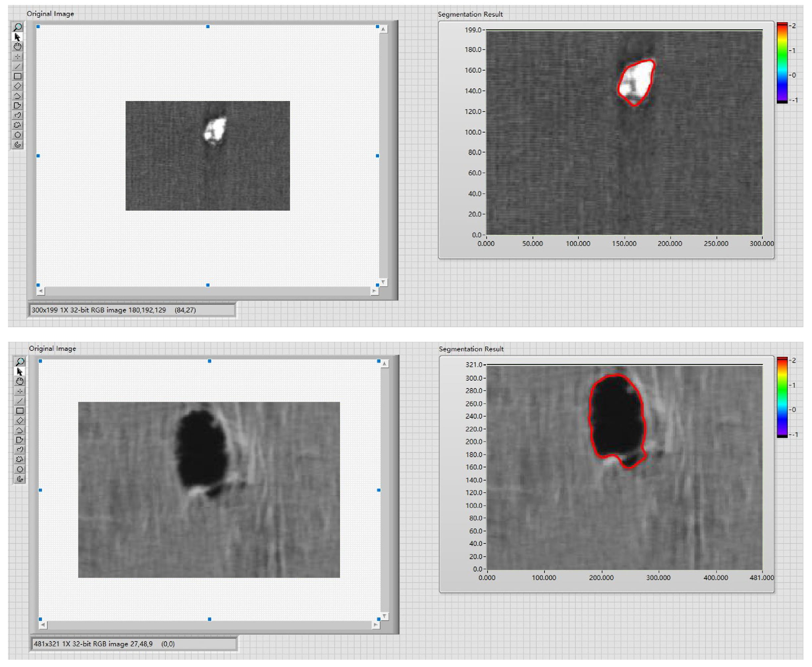This screenshot has height=667, width=812.
Task: Select the Zoom tool in the 481x321 image palette
Action: click(20, 362)
